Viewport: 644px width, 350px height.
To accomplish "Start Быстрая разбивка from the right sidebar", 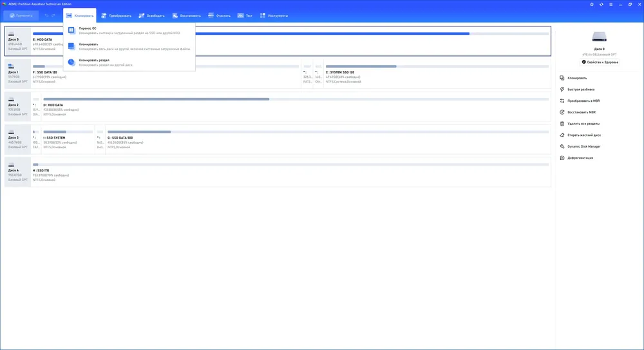I will click(577, 89).
